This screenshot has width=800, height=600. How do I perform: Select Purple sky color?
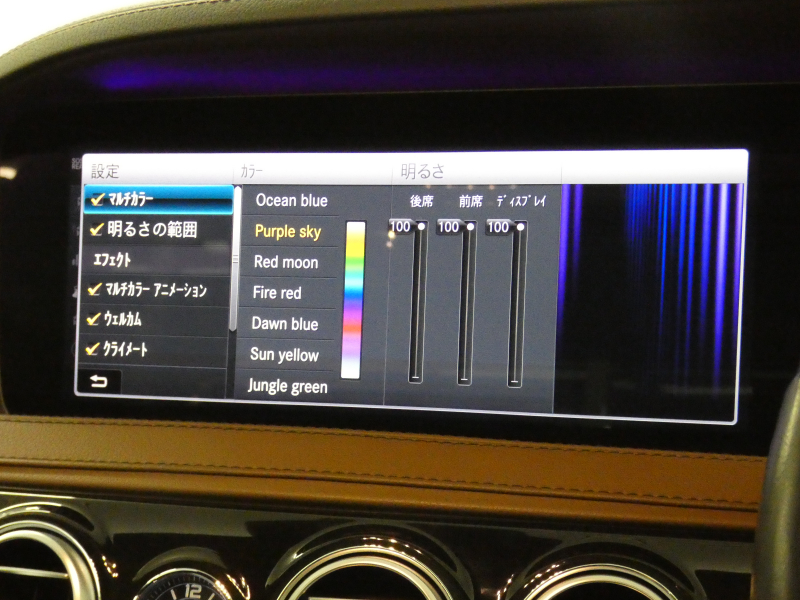pos(288,232)
